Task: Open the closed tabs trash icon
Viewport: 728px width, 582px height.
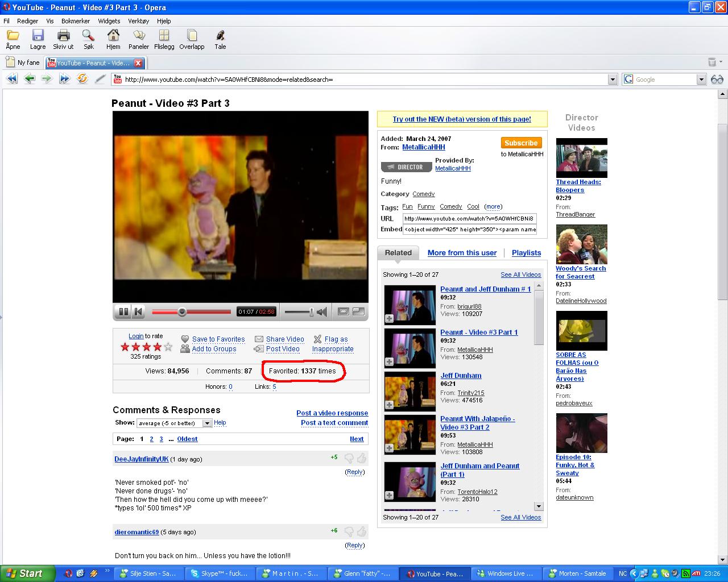Action: (712, 62)
